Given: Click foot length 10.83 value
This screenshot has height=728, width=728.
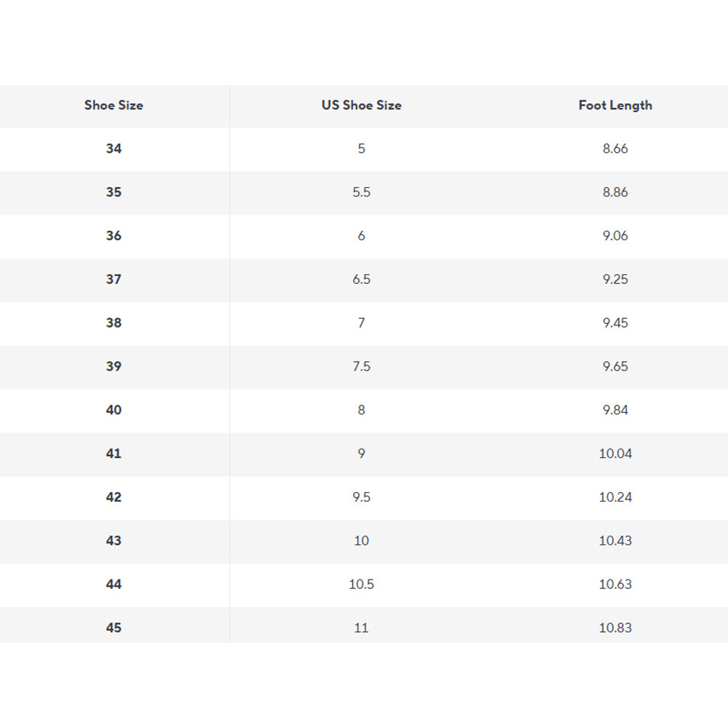Looking at the screenshot, I should [x=615, y=628].
